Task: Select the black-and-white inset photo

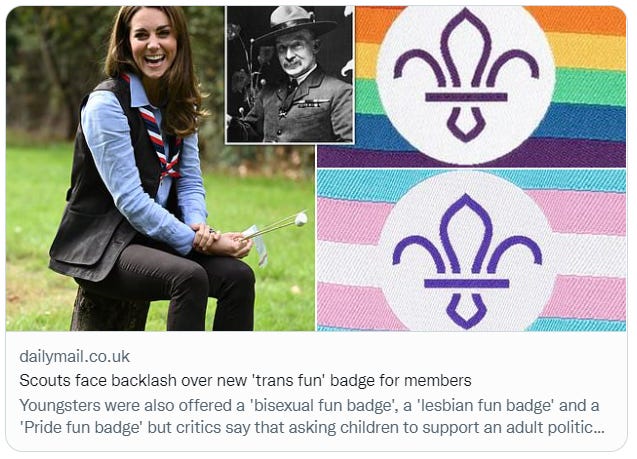Action: tap(290, 75)
